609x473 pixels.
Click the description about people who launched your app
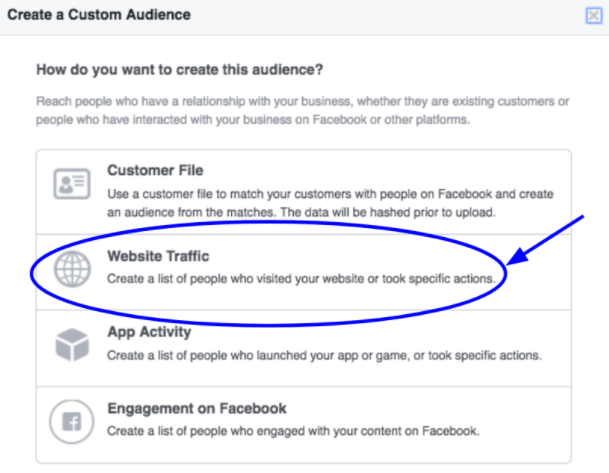[x=325, y=355]
